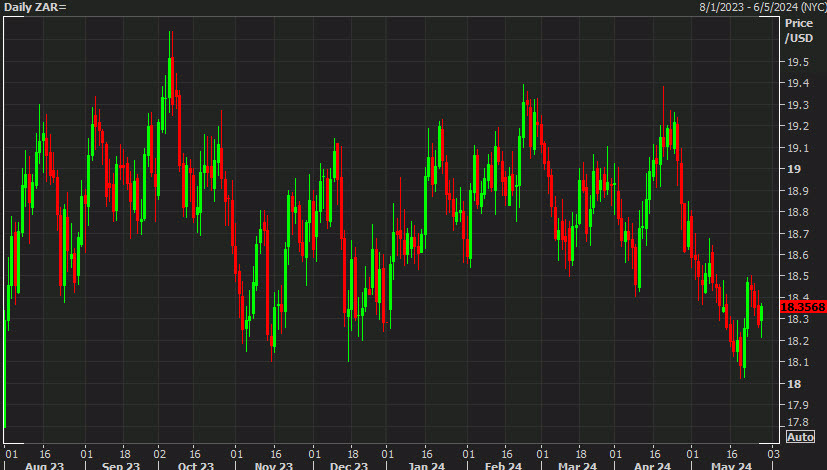The image size is (827, 470).
Task: Select the red 18.3568 current price label
Action: point(803,307)
